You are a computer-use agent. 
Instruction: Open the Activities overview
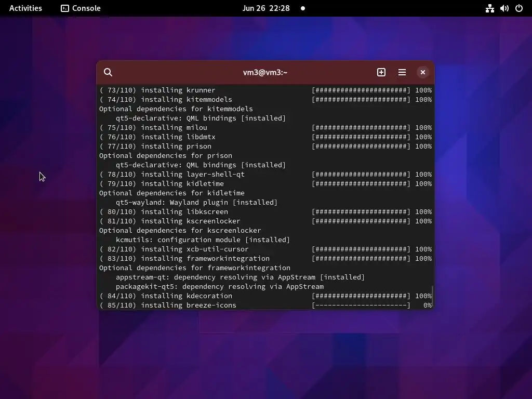[x=25, y=8]
